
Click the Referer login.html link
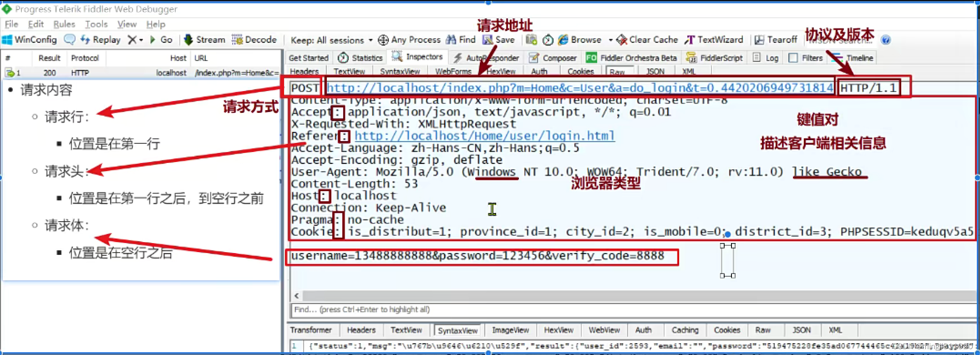tap(485, 136)
